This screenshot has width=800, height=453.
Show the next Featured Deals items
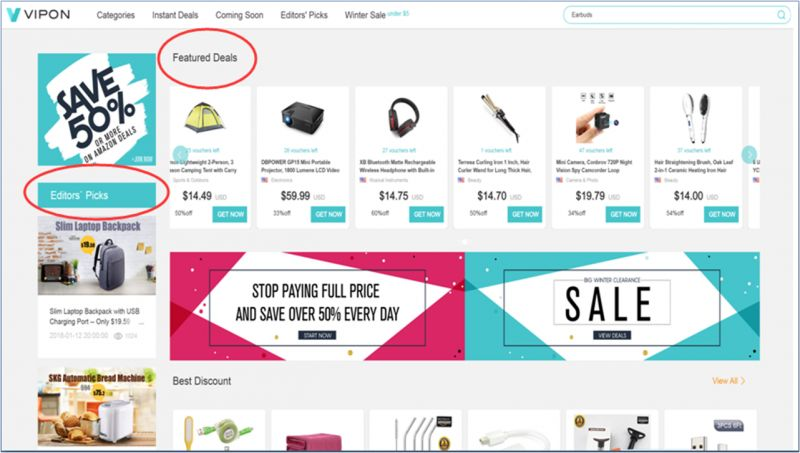pos(748,154)
